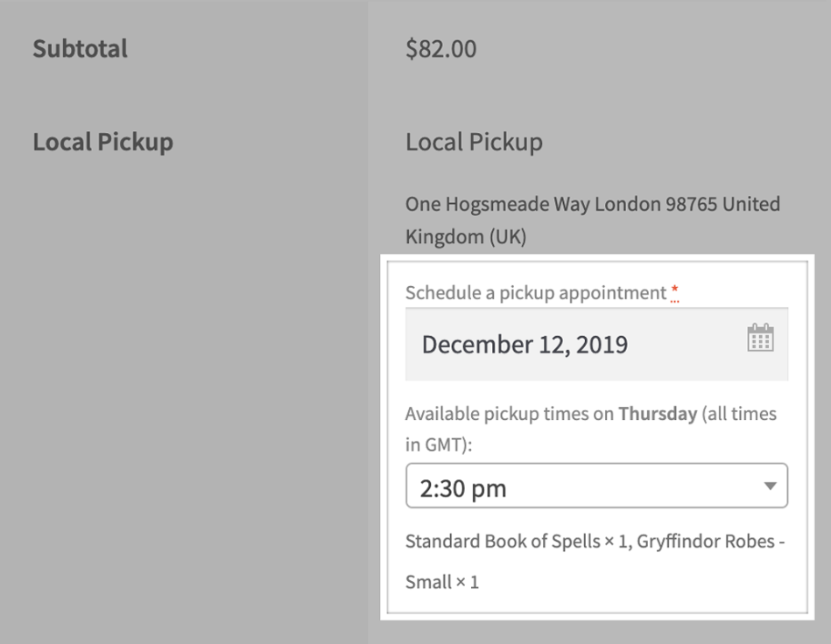Click the bold Local Pickup label on left

(102, 142)
